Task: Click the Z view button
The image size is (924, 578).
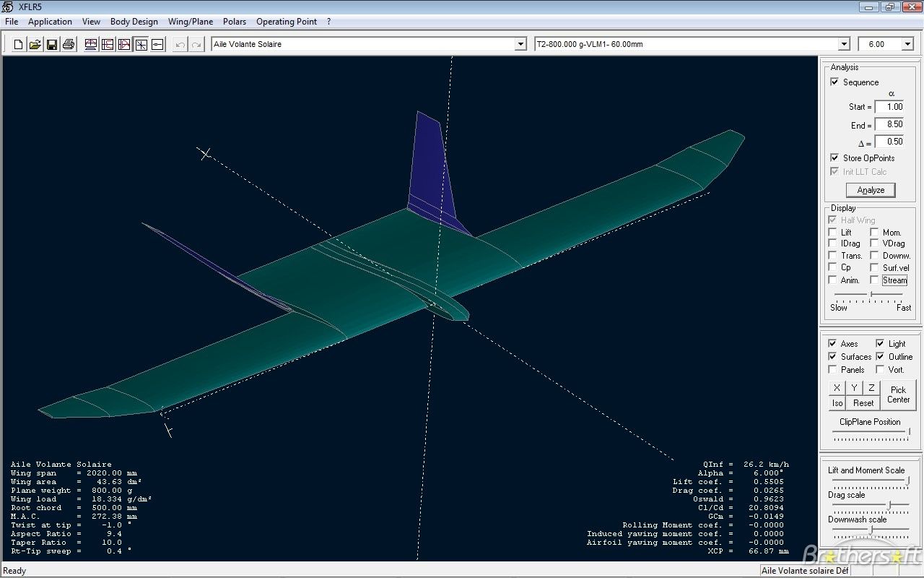Action: coord(871,388)
